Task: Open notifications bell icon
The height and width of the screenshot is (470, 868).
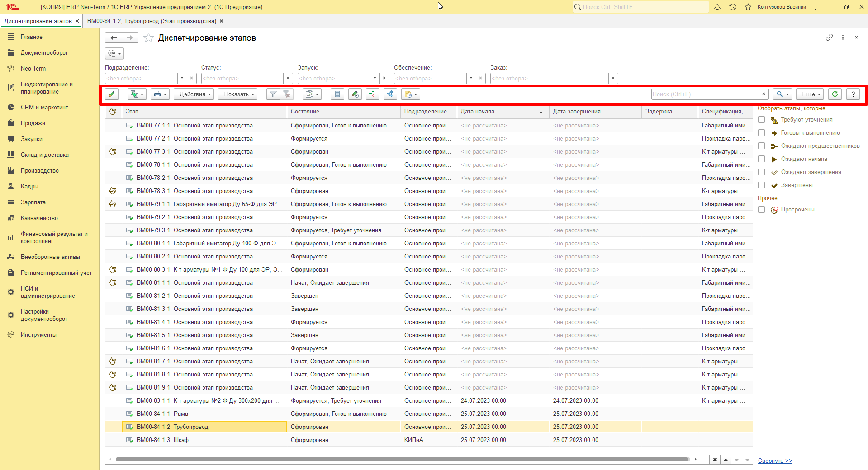Action: [717, 7]
